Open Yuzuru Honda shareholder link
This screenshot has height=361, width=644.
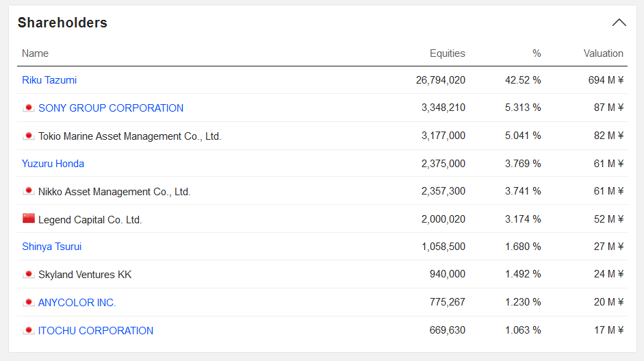53,164
